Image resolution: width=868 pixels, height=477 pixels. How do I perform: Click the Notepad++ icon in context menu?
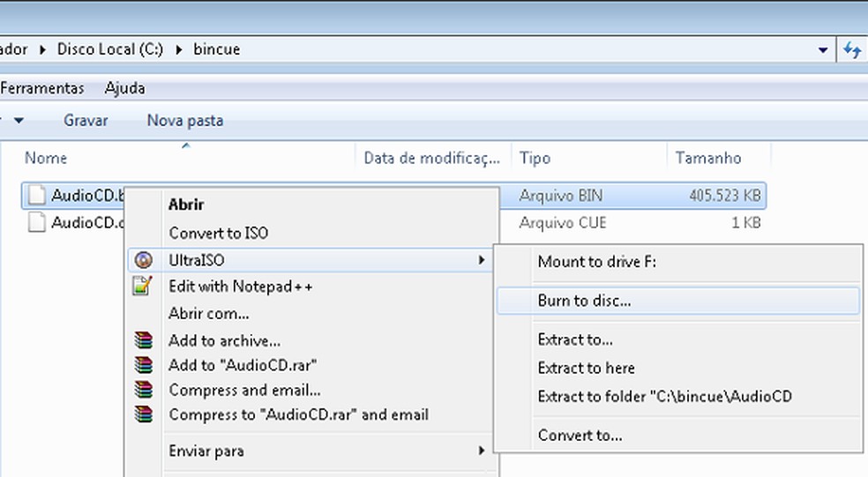coord(142,286)
